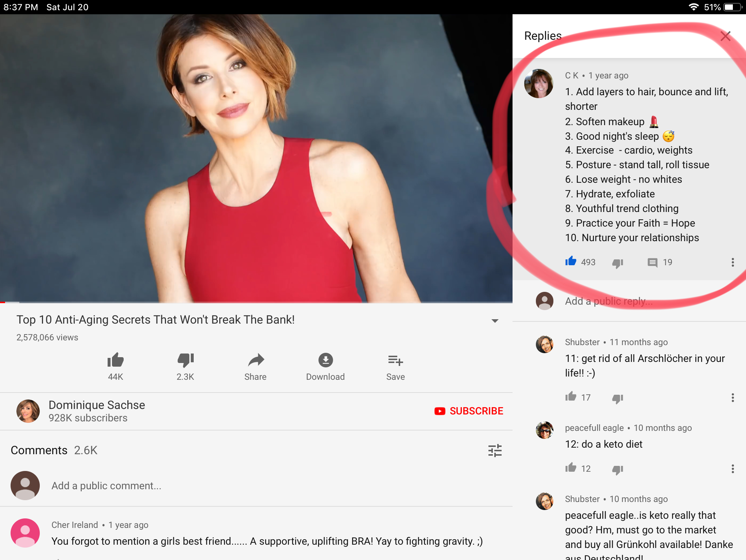The image size is (746, 560).
Task: Tap the Add a public comment field
Action: (x=107, y=486)
